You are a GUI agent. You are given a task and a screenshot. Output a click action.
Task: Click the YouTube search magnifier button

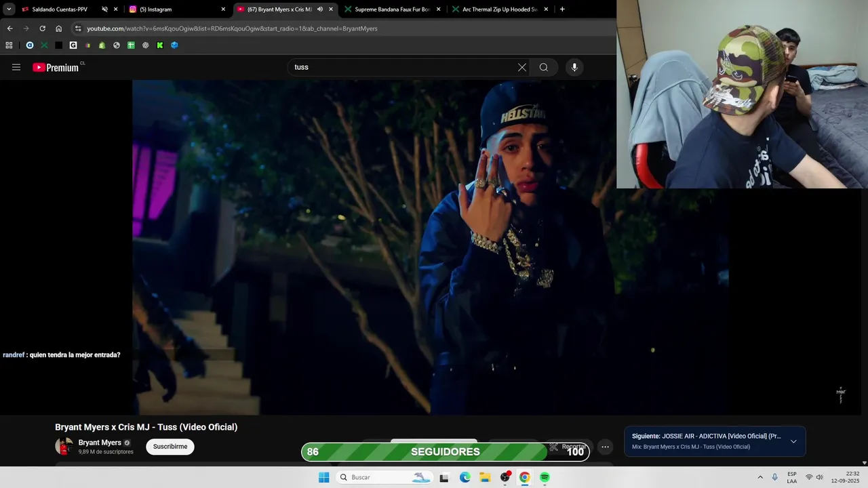click(544, 67)
